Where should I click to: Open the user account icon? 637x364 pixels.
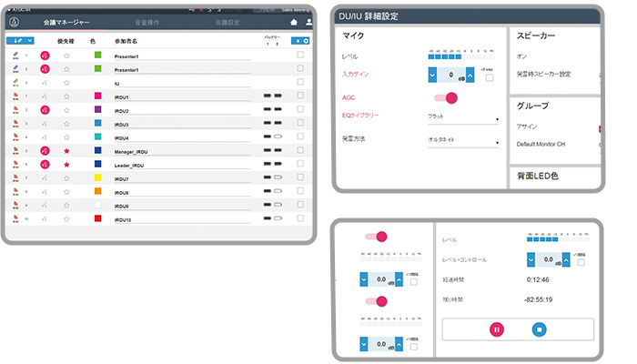tap(308, 23)
